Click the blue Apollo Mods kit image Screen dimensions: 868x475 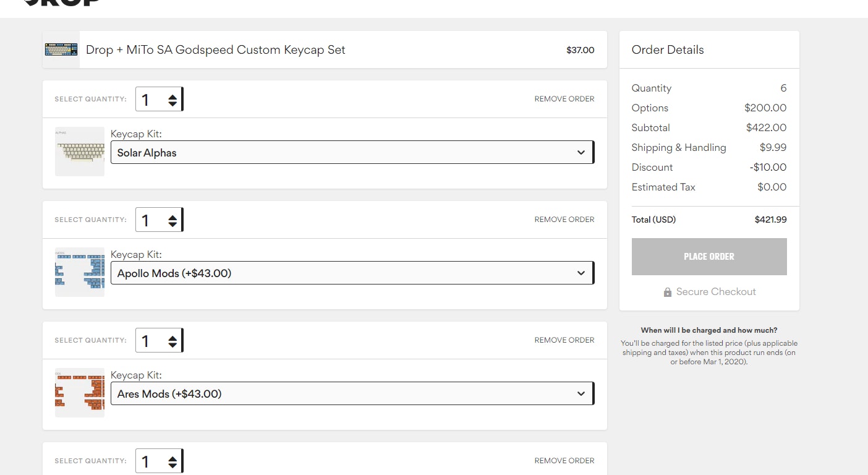[80, 272]
